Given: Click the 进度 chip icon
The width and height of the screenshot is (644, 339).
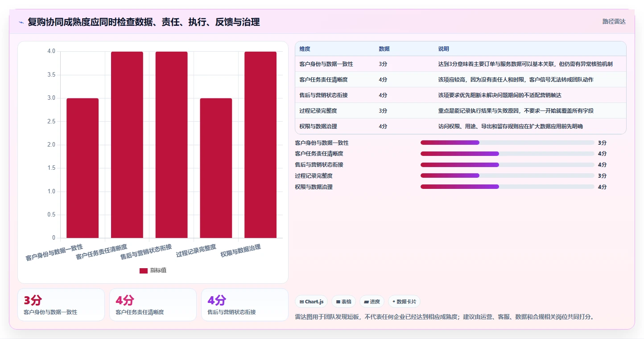Looking at the screenshot, I should click(366, 302).
